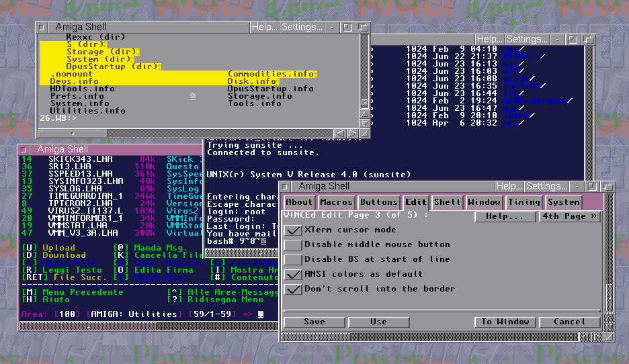Viewport: 629px width, 364px height.
Task: Open the Window tab
Action: [484, 202]
